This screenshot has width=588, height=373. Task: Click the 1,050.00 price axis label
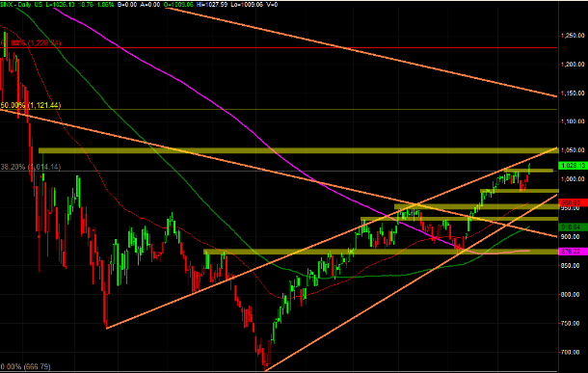pyautogui.click(x=573, y=150)
